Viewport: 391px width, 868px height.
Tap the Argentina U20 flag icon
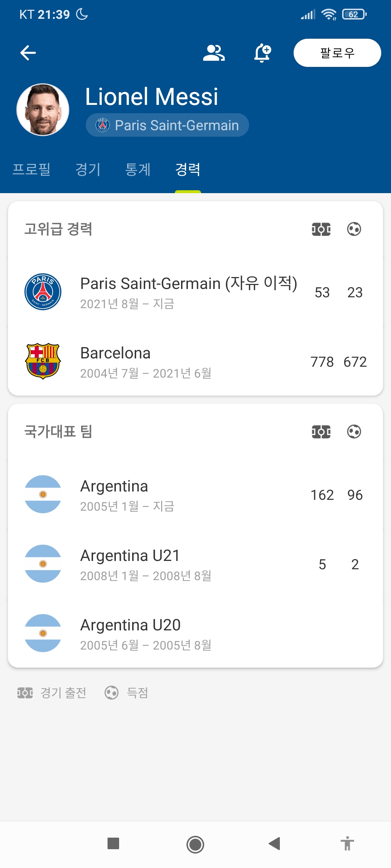pos(43,633)
